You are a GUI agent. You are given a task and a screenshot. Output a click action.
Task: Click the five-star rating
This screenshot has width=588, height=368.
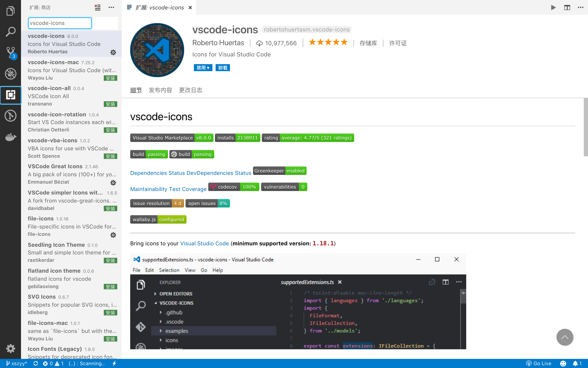[328, 42]
